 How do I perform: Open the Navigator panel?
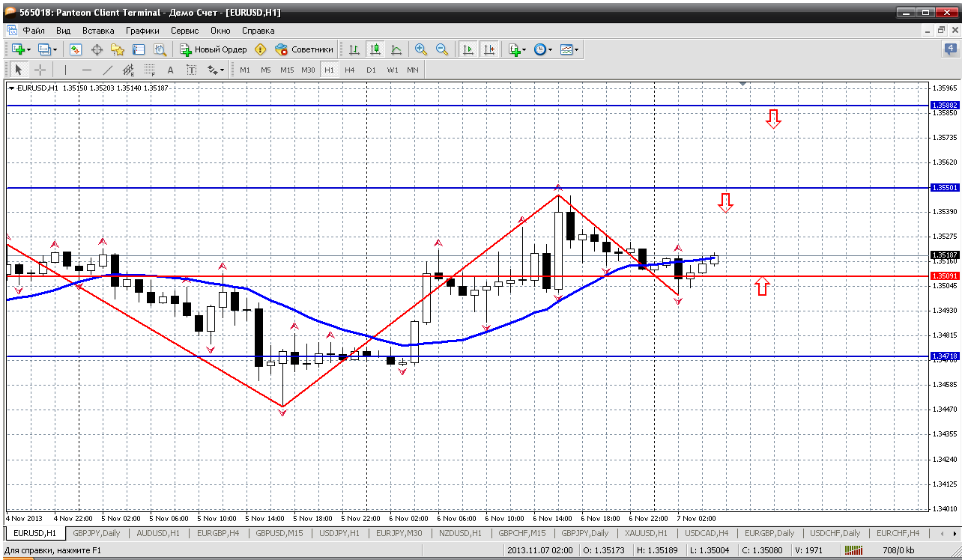pyautogui.click(x=118, y=49)
